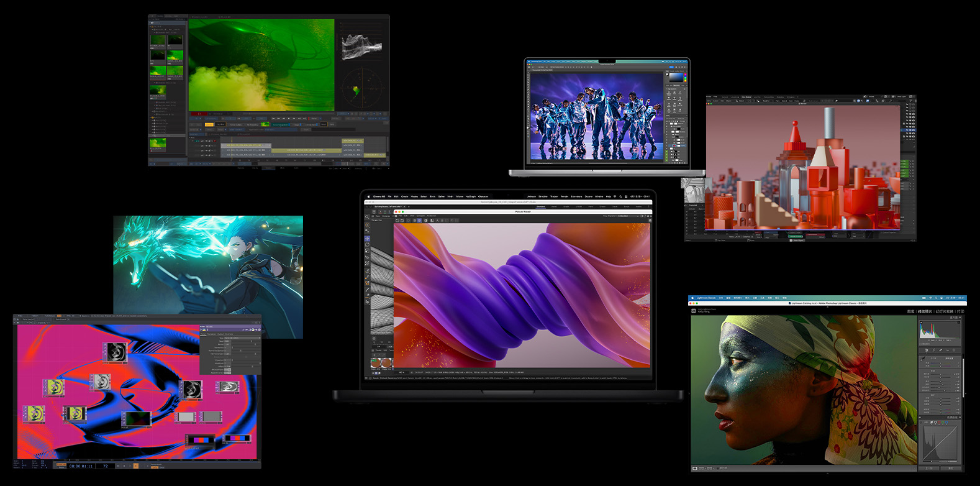Viewport: 980px width, 486px height.
Task: Click the Reset button at bottom of Lightroom panel
Action: click(x=950, y=468)
